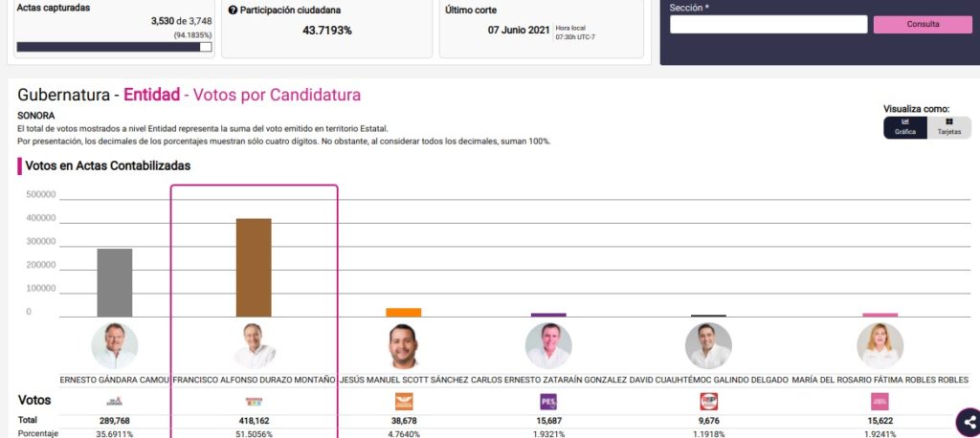Click the share icon button
980x438 pixels.
click(969, 422)
